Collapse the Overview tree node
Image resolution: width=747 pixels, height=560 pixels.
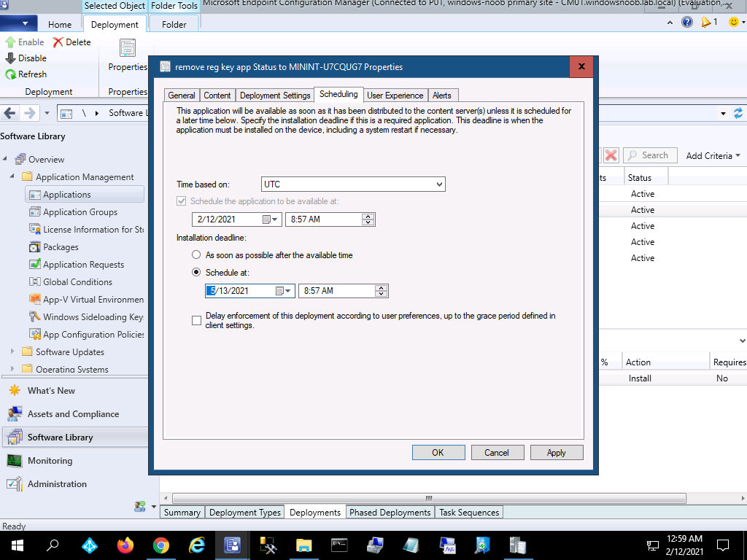coord(5,158)
